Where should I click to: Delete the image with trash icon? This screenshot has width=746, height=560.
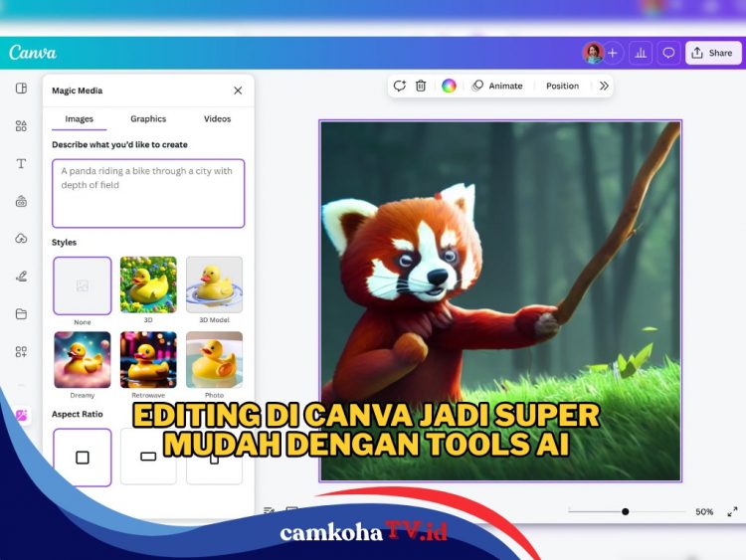click(421, 86)
